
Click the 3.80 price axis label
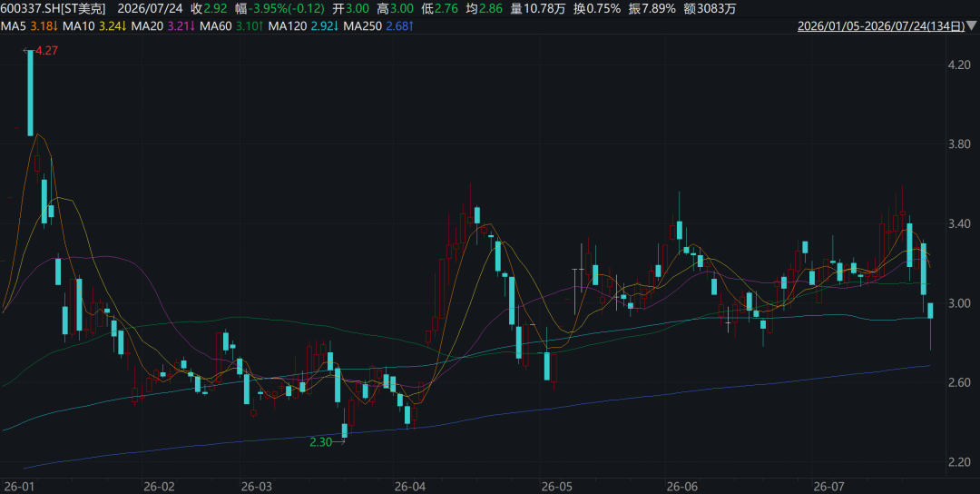point(959,144)
